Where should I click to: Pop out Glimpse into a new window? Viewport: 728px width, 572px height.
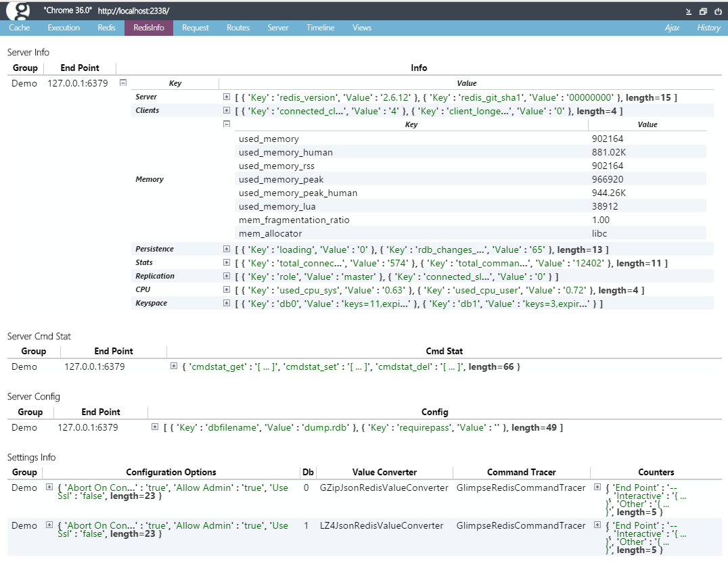(x=703, y=11)
